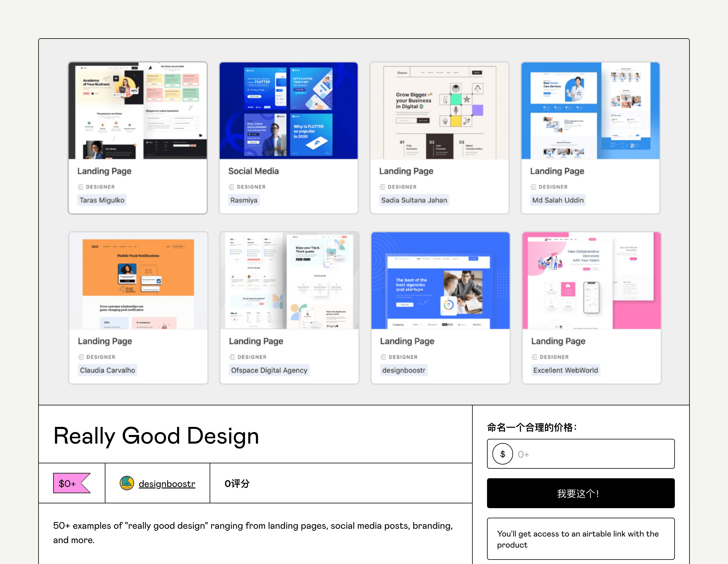This screenshot has height=564, width=728.
Task: Select the Ofspace Digital Agency tag
Action: [x=269, y=370]
